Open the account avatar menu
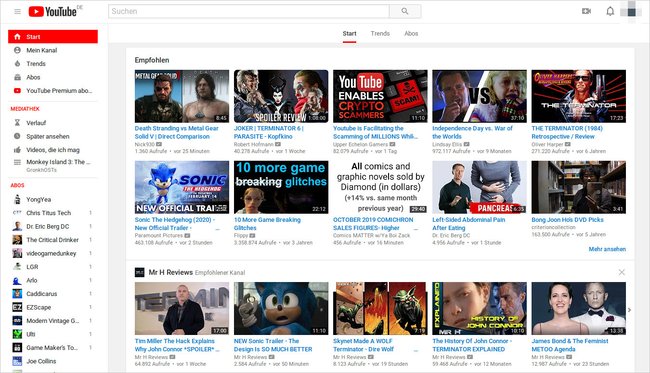650x373 pixels. pyautogui.click(x=631, y=11)
